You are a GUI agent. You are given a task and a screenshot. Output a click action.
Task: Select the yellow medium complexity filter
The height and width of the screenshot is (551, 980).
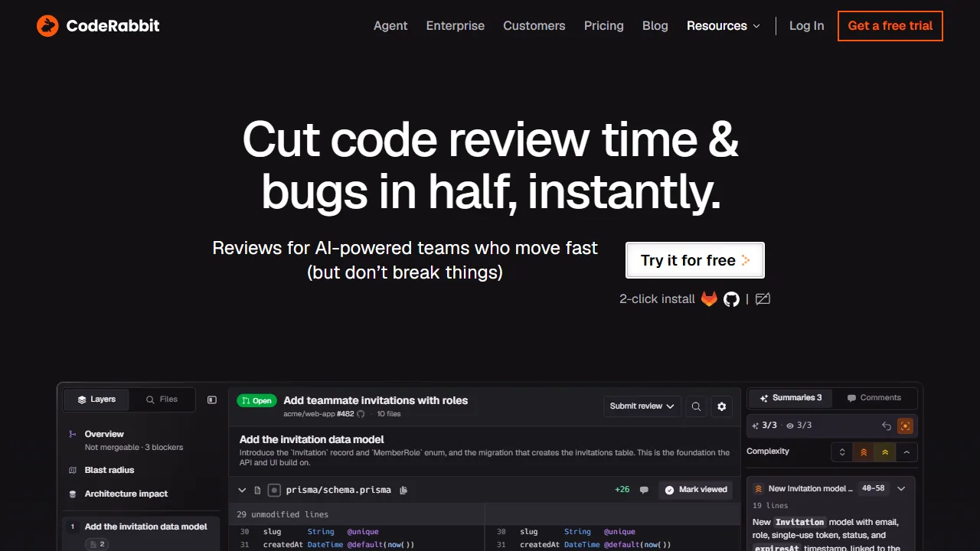[x=885, y=452]
